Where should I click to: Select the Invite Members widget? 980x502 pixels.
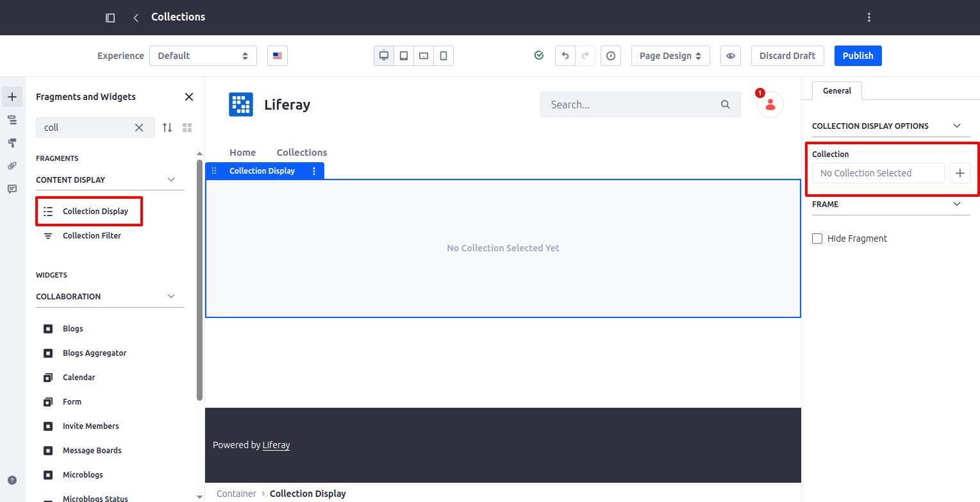(x=90, y=426)
